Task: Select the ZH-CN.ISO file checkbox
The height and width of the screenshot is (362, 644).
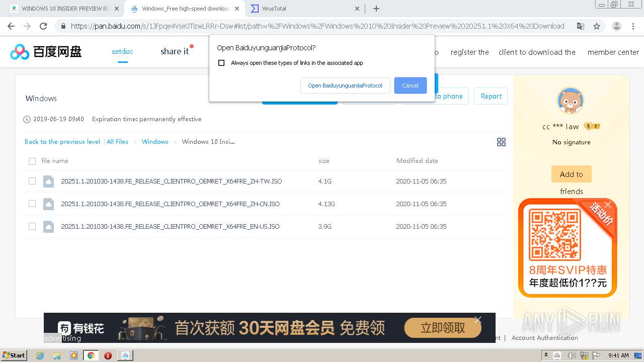Action: click(32, 204)
